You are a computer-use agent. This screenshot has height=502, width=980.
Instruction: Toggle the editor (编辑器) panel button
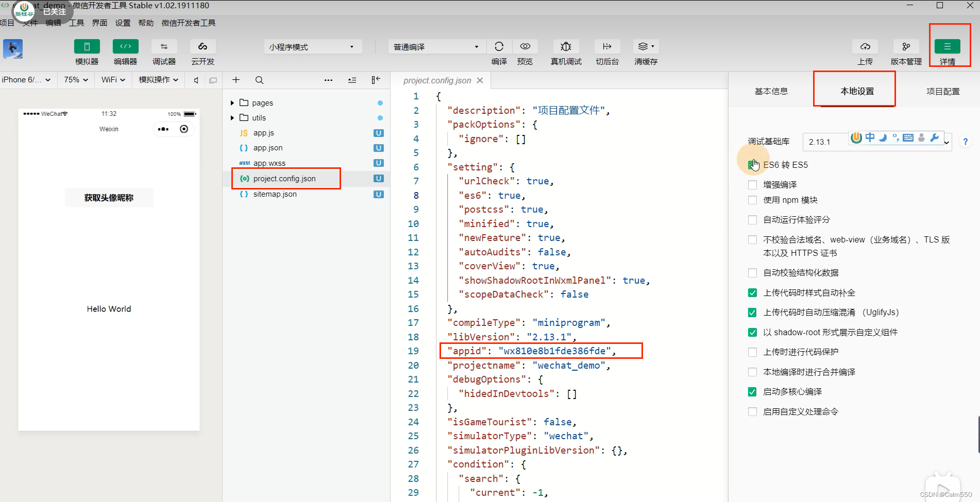tap(125, 46)
